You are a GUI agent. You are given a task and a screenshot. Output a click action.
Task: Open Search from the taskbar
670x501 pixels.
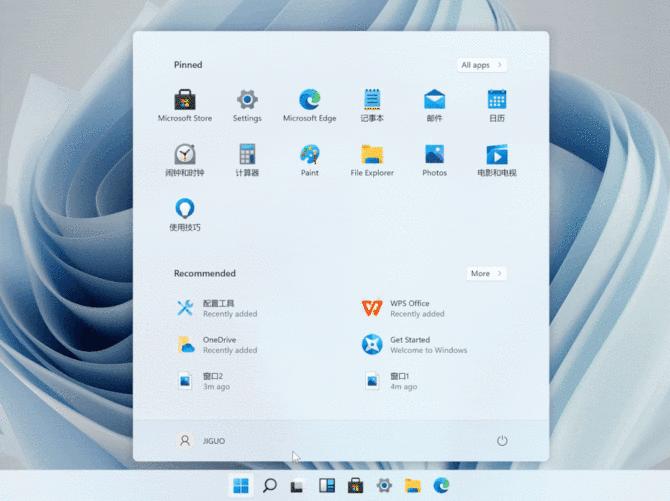tap(270, 486)
